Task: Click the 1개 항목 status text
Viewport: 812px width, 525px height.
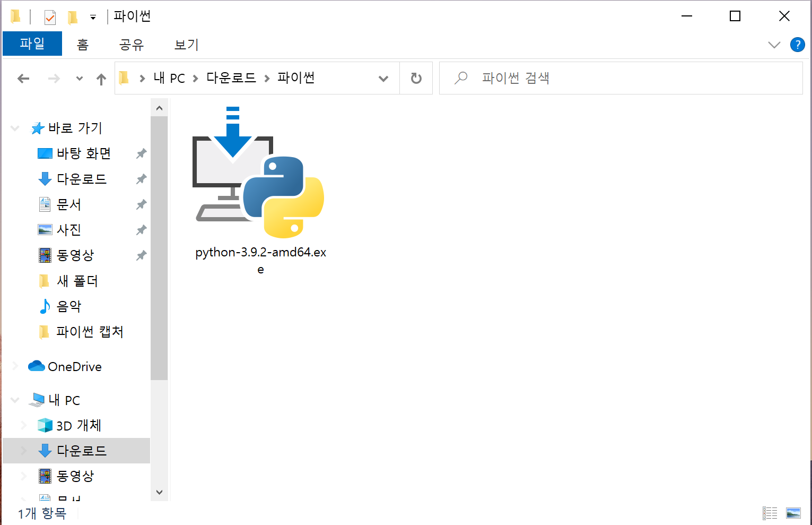Action: (42, 513)
